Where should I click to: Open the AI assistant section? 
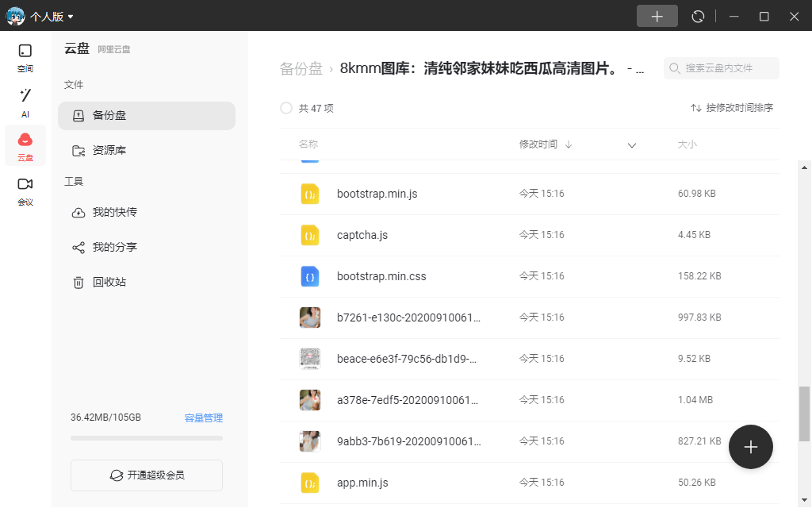[x=25, y=102]
